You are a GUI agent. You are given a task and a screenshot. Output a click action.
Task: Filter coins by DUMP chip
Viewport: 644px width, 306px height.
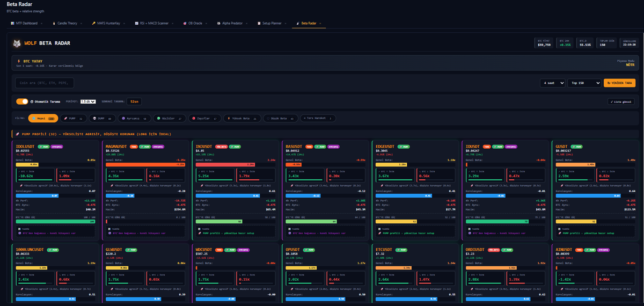pyautogui.click(x=102, y=119)
